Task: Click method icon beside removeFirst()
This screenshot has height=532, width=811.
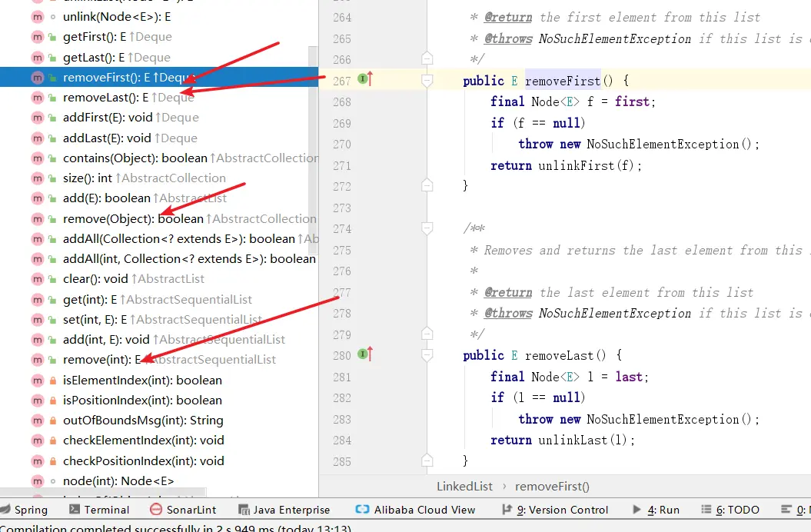Action: click(x=37, y=78)
